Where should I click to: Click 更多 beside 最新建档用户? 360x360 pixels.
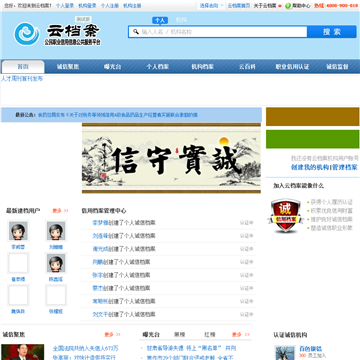pos(60,211)
